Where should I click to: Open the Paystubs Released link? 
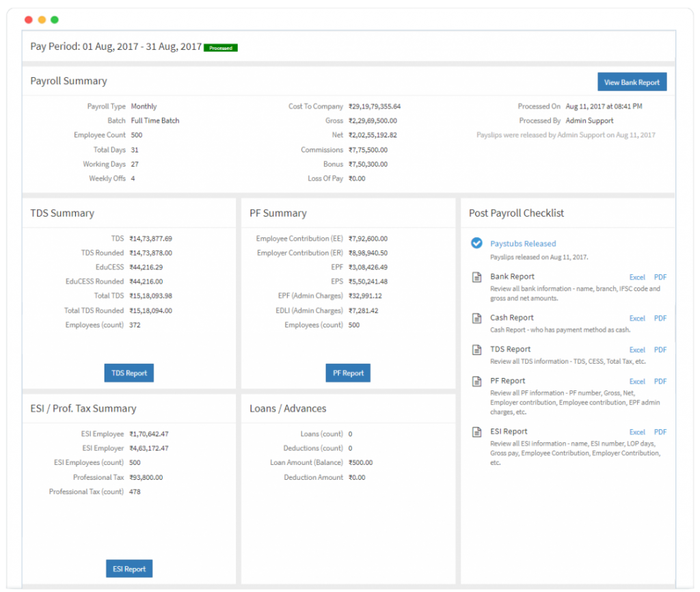523,243
